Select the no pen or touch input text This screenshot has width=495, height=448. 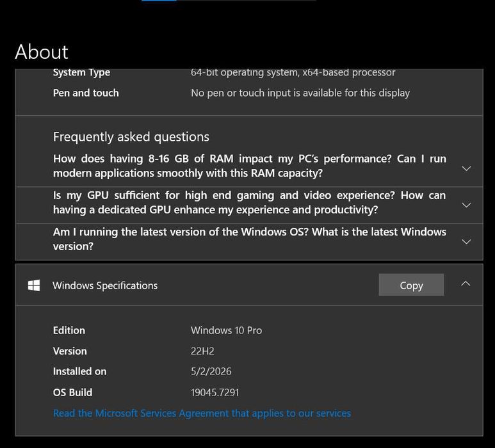tap(300, 93)
